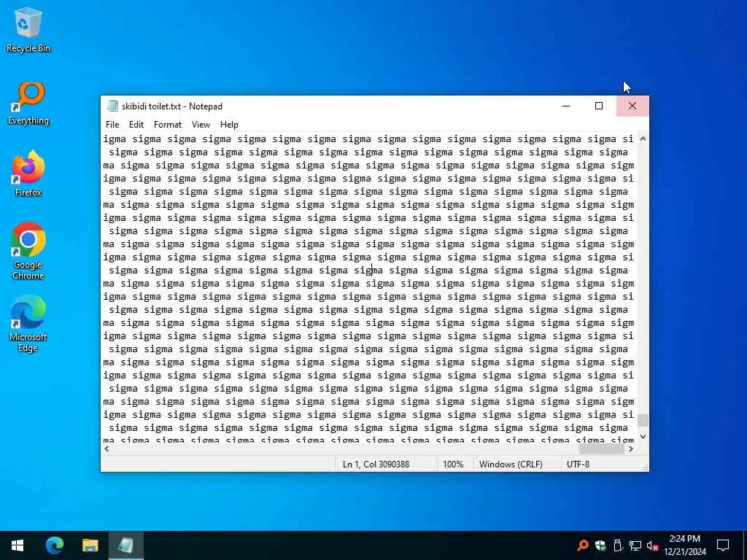Click the Show Desktop sliver on the taskbar
Viewport: 747px width, 560px height.
[745, 545]
